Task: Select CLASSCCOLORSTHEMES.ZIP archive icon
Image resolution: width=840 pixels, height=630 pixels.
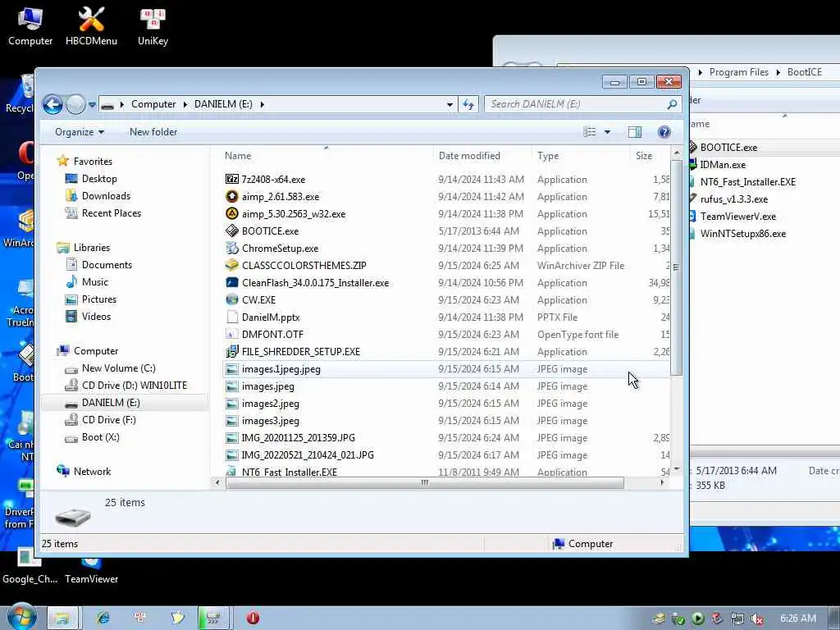Action: coord(232,265)
